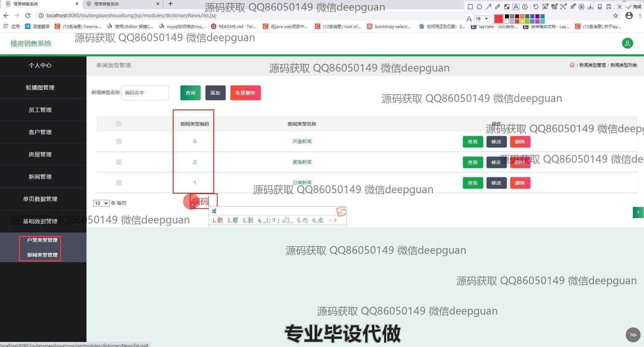Open the Chrome three-dot menu

pyautogui.click(x=640, y=16)
